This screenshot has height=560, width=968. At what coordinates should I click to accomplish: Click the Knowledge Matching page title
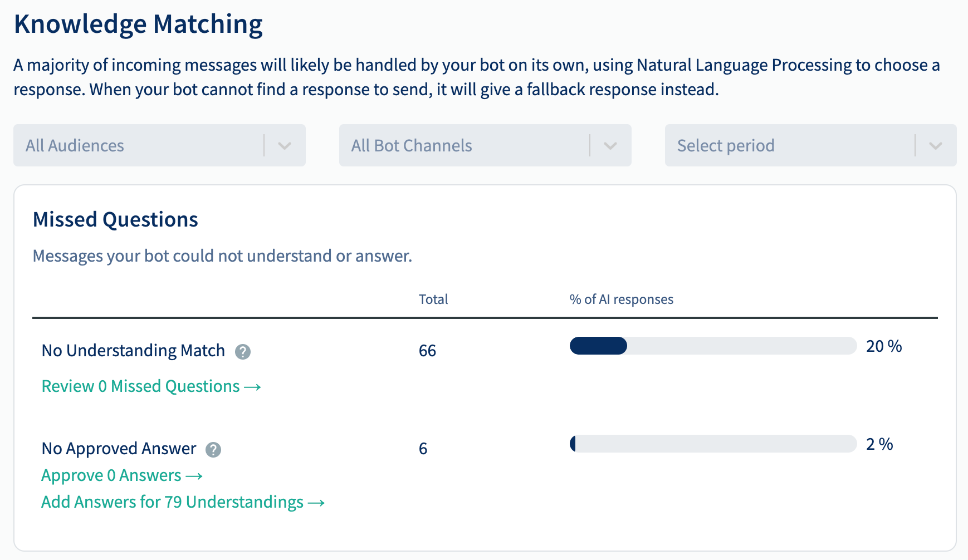pyautogui.click(x=138, y=24)
